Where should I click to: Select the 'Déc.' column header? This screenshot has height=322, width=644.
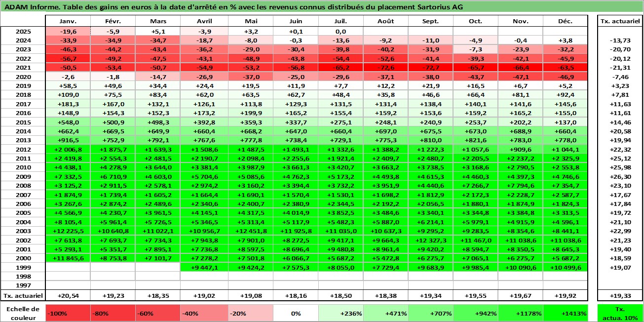pyautogui.click(x=565, y=21)
